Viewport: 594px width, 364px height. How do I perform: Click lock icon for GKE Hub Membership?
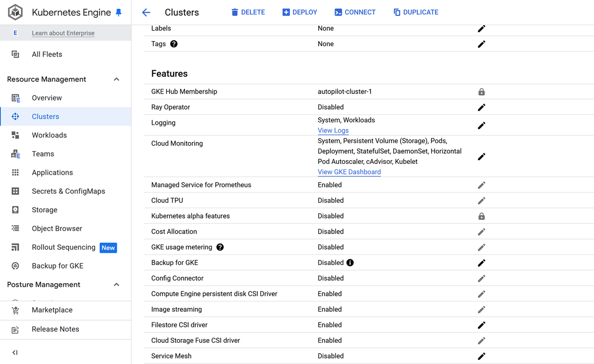[482, 92]
